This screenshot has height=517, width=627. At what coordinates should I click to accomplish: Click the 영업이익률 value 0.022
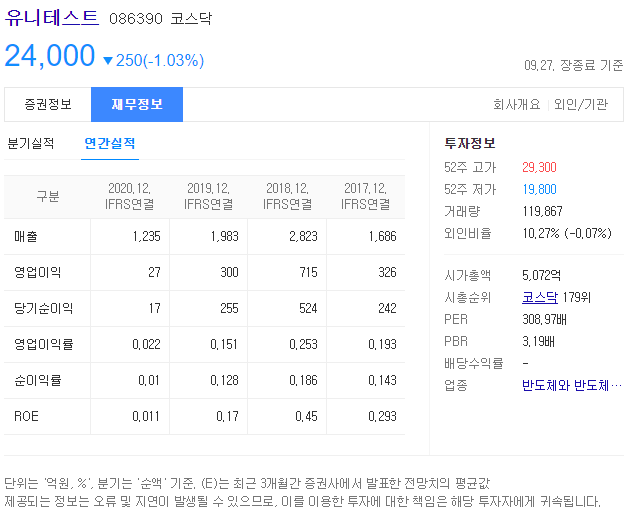146,344
